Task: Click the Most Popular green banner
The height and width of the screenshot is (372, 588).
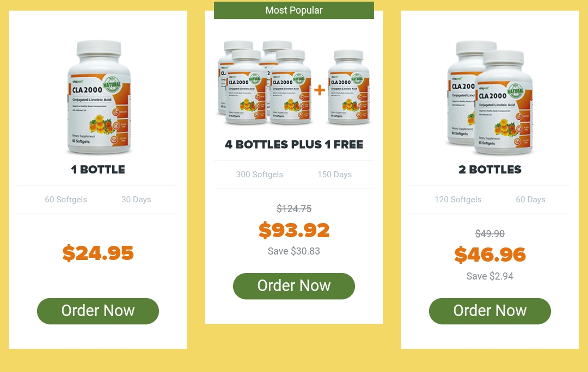Action: (x=293, y=10)
